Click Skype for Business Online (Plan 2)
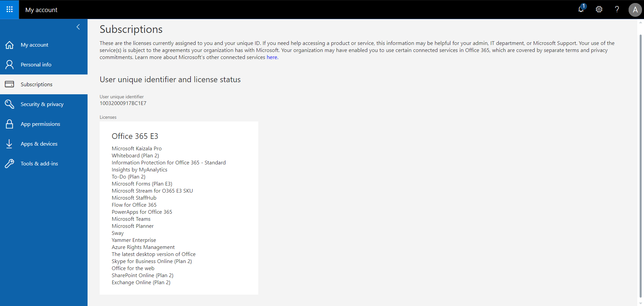 point(152,261)
